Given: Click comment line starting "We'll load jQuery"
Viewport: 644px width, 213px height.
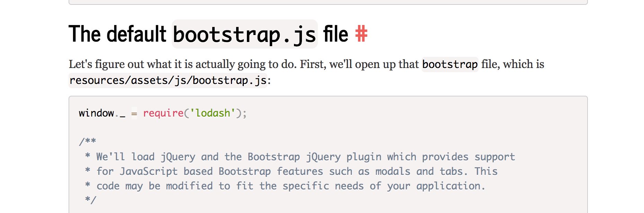Looking at the screenshot, I should click(x=300, y=157).
